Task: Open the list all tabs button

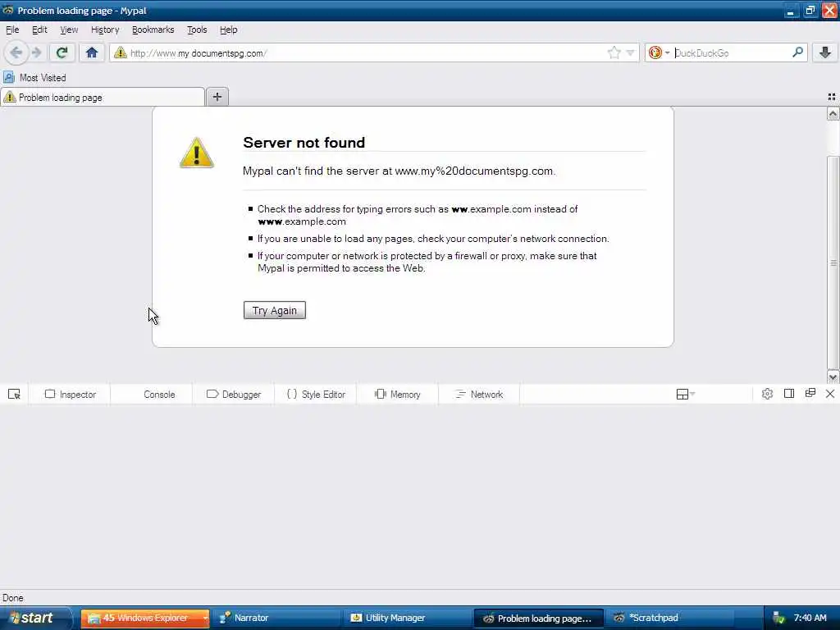Action: [832, 97]
